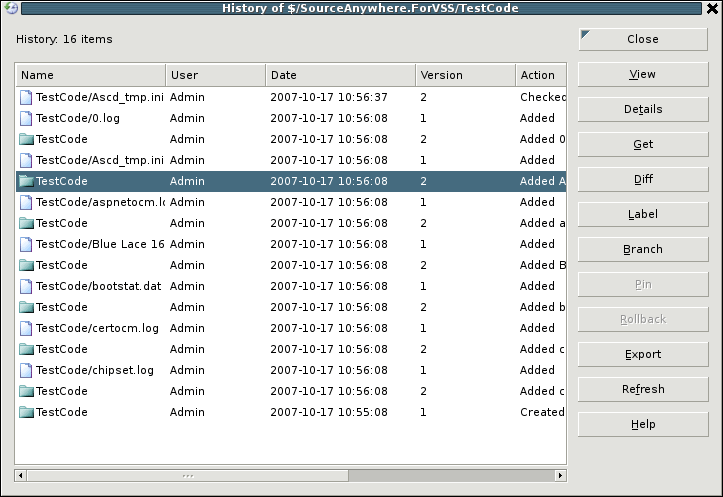Select the TestCode/aspnetocm.log row
The image size is (723, 497).
pos(100,202)
